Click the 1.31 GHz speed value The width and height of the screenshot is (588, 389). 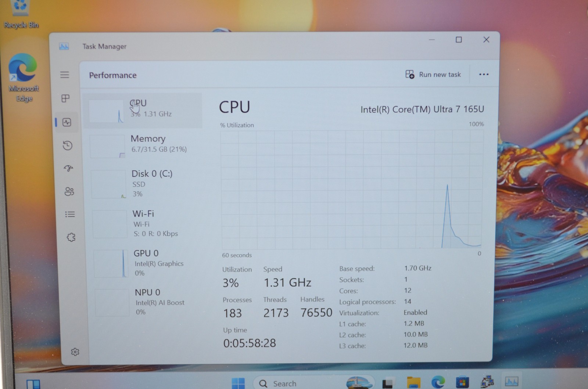(287, 282)
